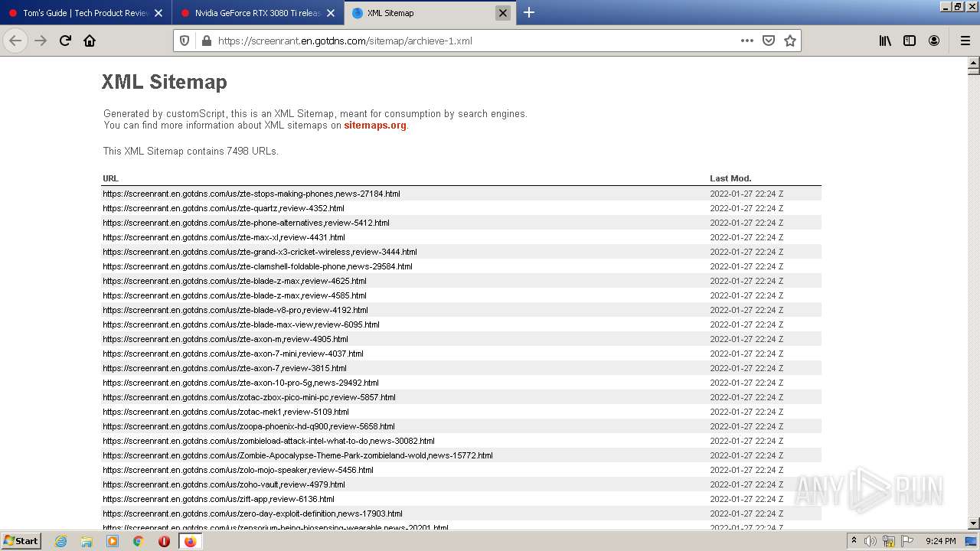Open zte-blade-z-max review-4585 link
The height and width of the screenshot is (551, 980).
tap(234, 295)
